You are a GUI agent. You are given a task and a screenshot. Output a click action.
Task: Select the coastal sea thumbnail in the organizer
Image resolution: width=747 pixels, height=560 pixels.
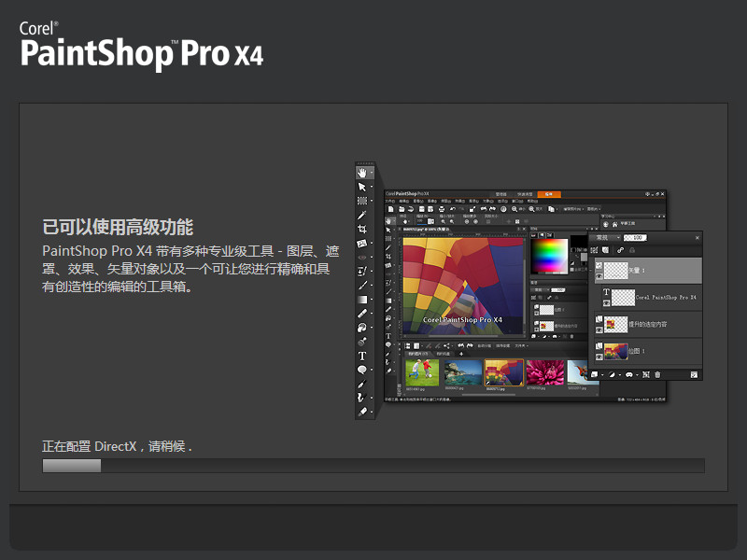pyautogui.click(x=463, y=372)
